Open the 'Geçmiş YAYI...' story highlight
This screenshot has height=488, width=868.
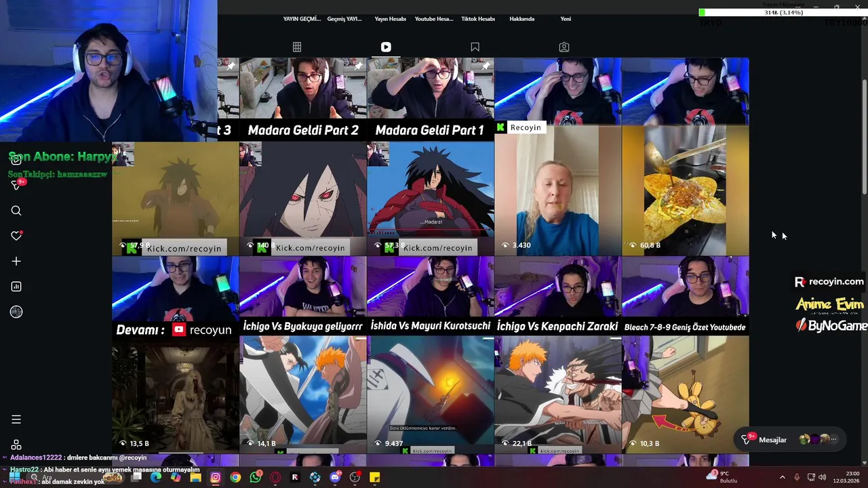344,19
